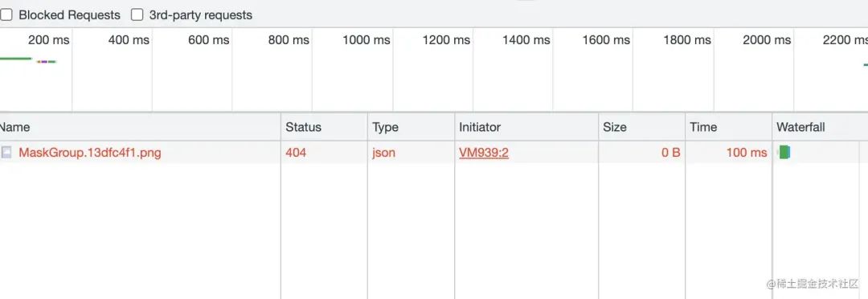Toggle the 3rd-party requests checkbox
Screen dimensions: 868x299
click(x=137, y=15)
